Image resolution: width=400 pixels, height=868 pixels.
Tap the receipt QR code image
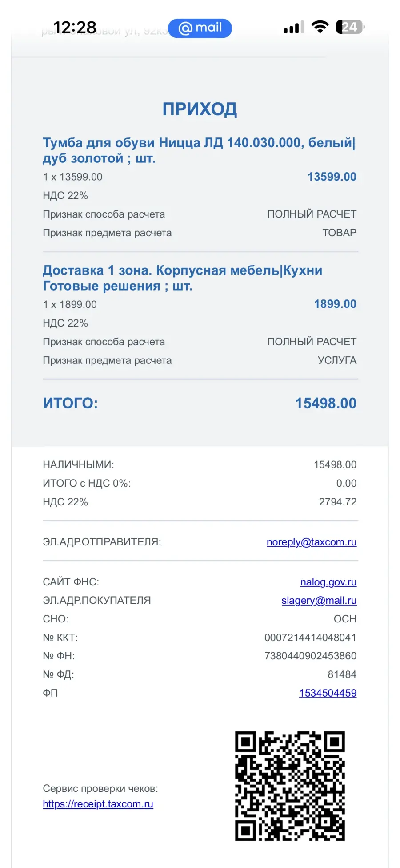(x=290, y=786)
